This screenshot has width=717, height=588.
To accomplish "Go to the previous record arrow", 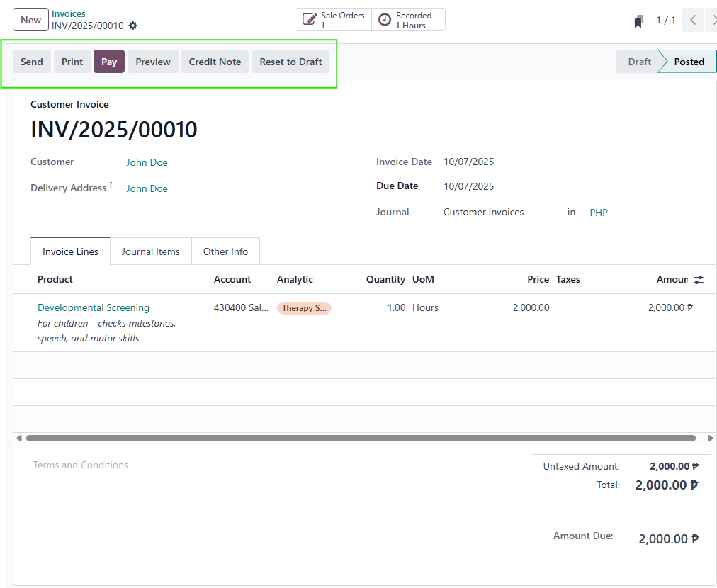I will pyautogui.click(x=693, y=21).
